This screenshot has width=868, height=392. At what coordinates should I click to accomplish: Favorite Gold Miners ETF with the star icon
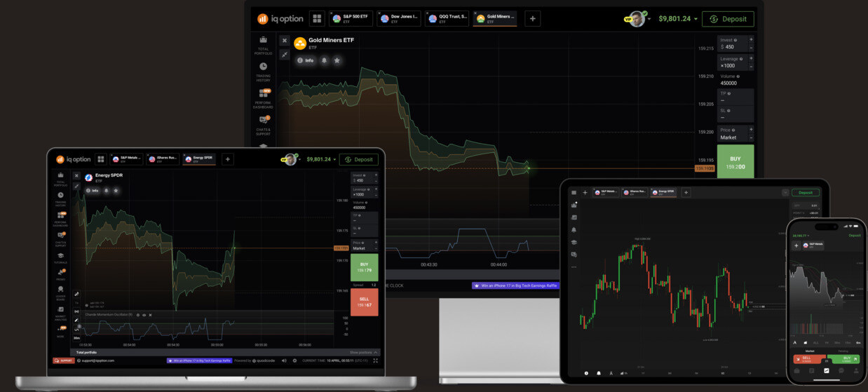tap(337, 61)
